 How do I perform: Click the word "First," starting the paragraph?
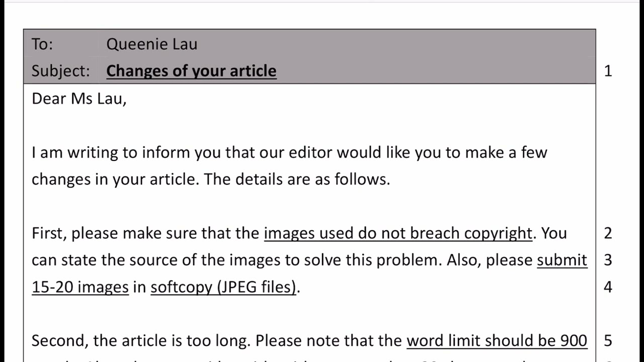(49, 233)
